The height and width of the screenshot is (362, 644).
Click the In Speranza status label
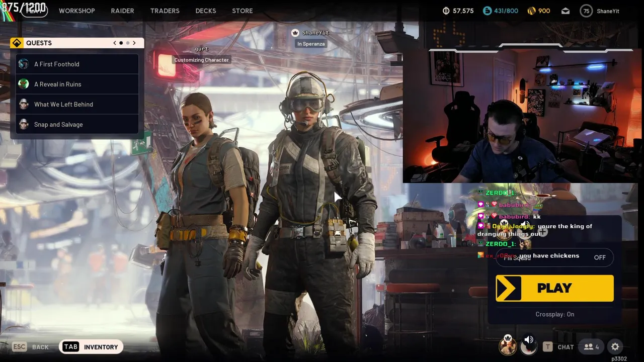(311, 44)
